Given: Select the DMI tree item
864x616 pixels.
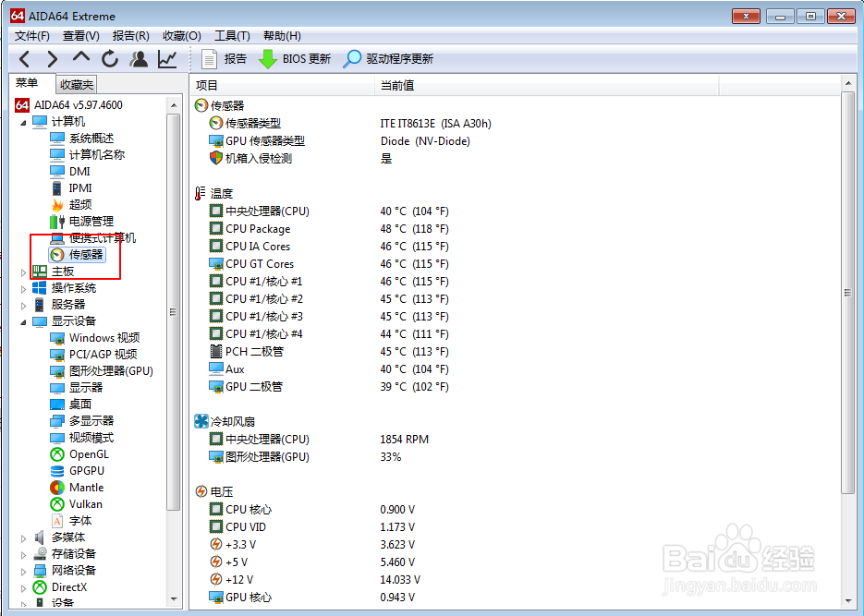Looking at the screenshot, I should 70,171.
